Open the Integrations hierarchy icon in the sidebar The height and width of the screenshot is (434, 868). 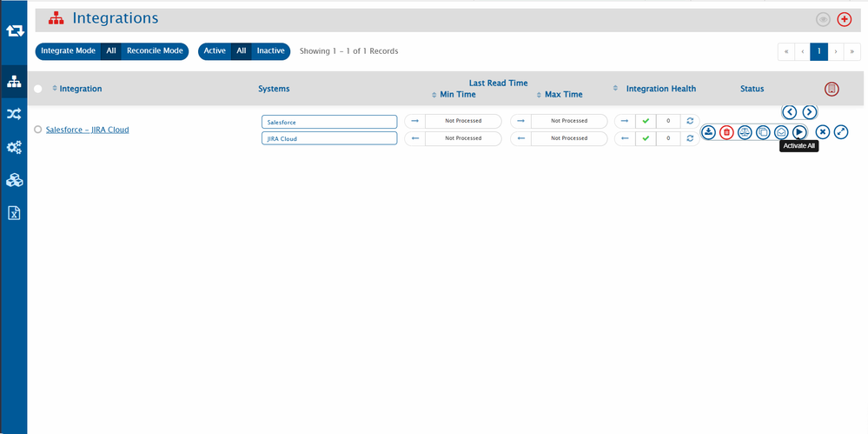(14, 82)
